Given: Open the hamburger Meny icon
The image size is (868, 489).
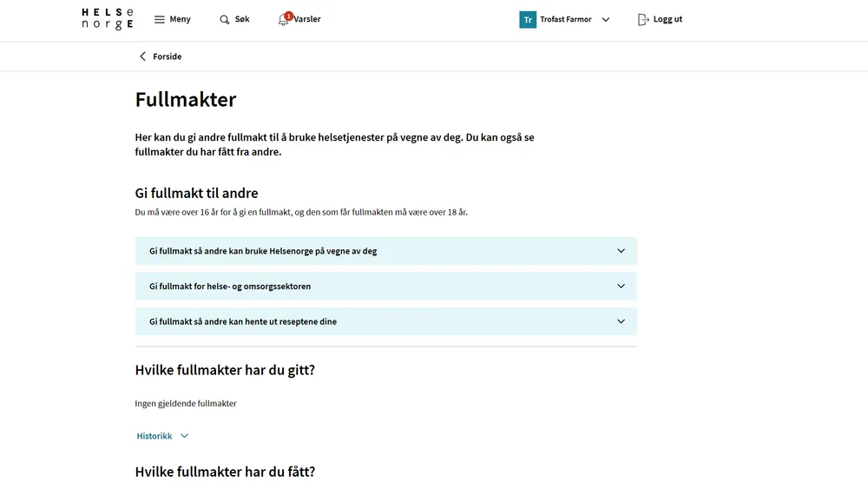Looking at the screenshot, I should pos(159,19).
